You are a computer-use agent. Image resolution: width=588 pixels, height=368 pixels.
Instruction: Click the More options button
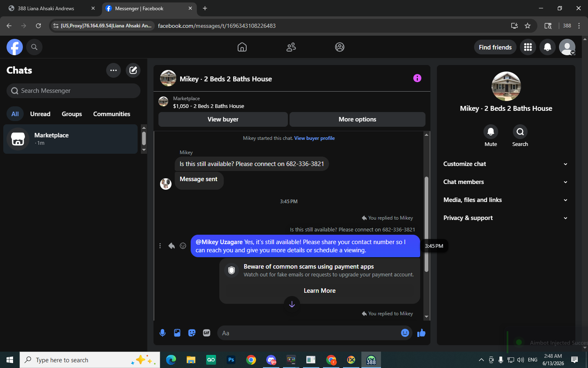[x=357, y=119]
